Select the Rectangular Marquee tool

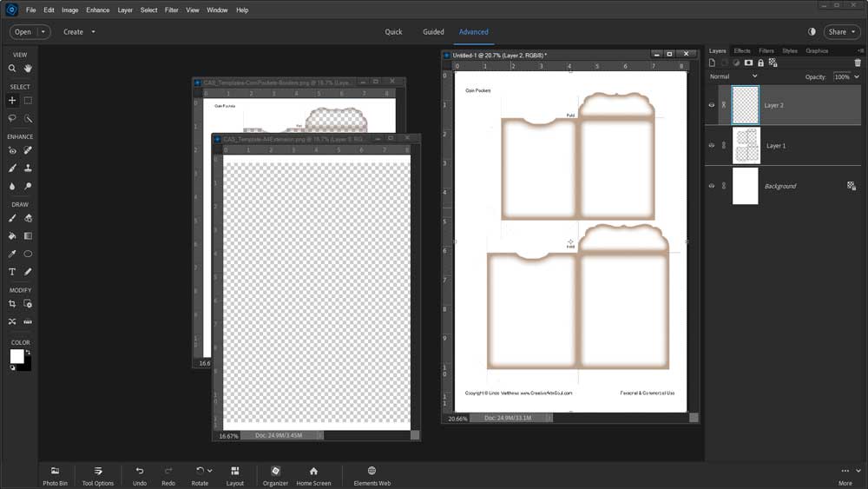coord(28,100)
